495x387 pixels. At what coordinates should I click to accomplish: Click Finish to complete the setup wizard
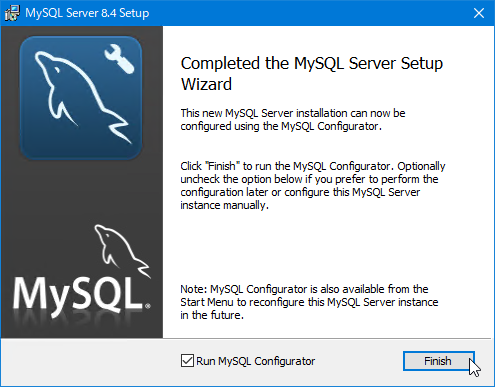pyautogui.click(x=439, y=361)
